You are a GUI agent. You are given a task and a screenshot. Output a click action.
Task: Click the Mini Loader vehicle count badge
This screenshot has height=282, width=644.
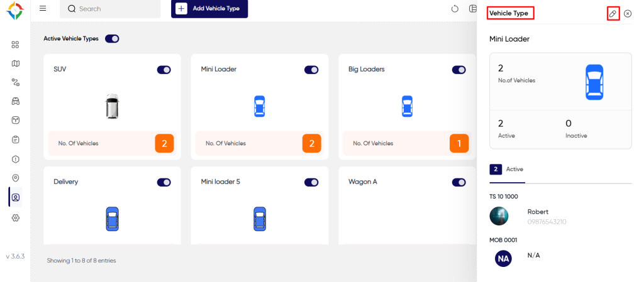[312, 143]
